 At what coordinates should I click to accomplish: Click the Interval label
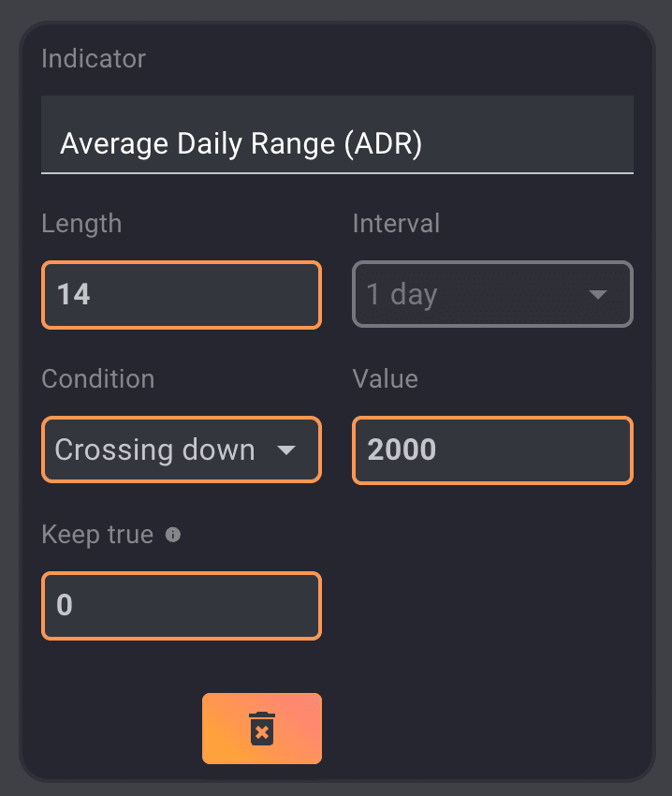pyautogui.click(x=396, y=224)
